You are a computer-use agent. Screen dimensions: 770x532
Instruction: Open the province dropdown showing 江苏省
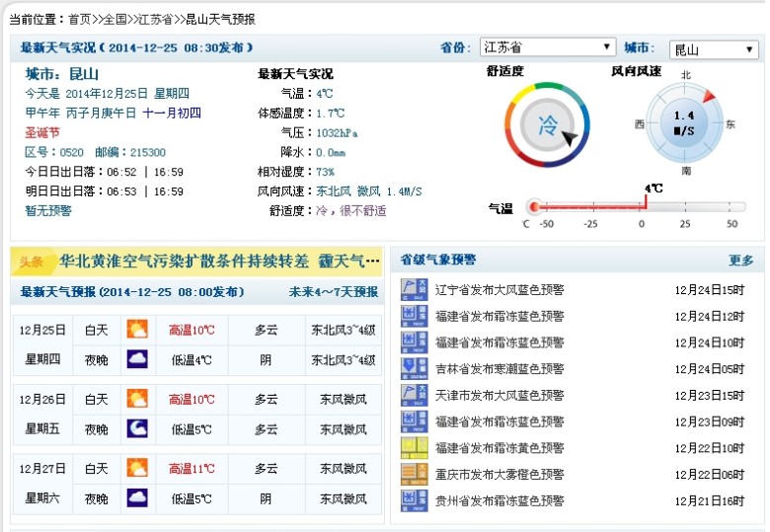(547, 47)
